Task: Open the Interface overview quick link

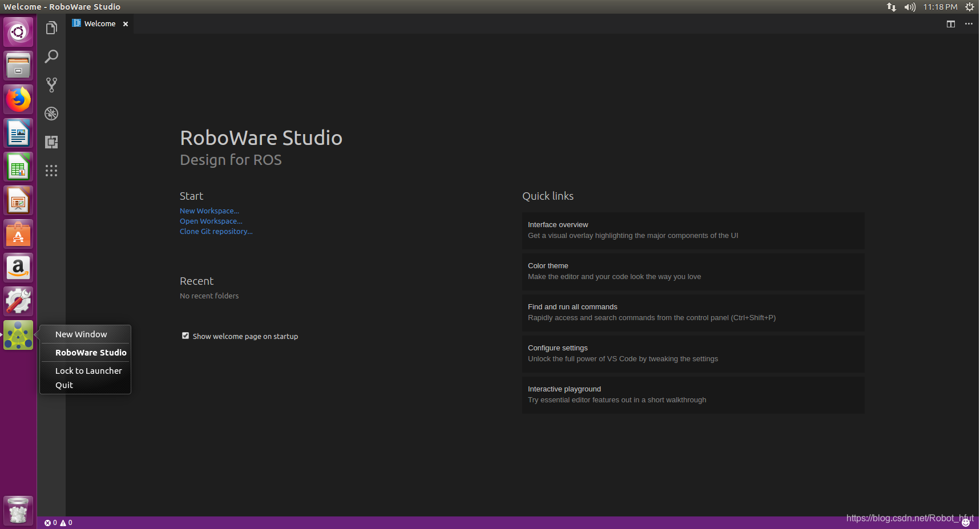Action: pos(693,231)
